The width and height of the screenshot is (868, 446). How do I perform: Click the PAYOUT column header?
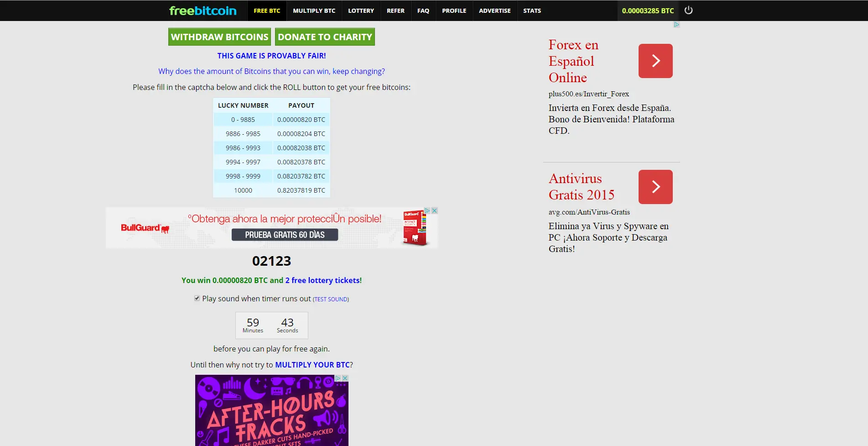tap(301, 105)
